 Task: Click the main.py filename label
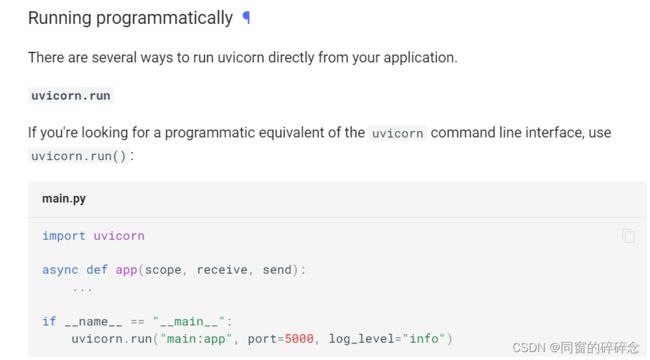(64, 199)
